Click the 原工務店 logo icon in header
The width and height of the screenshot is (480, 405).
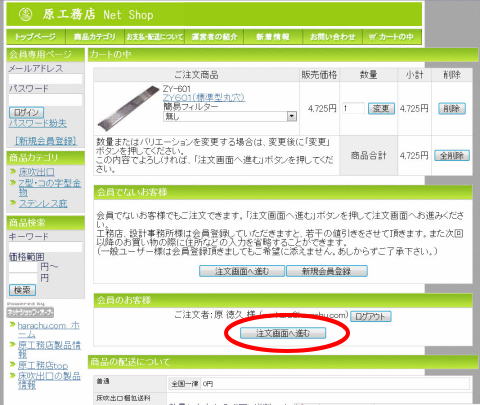pyautogui.click(x=25, y=14)
